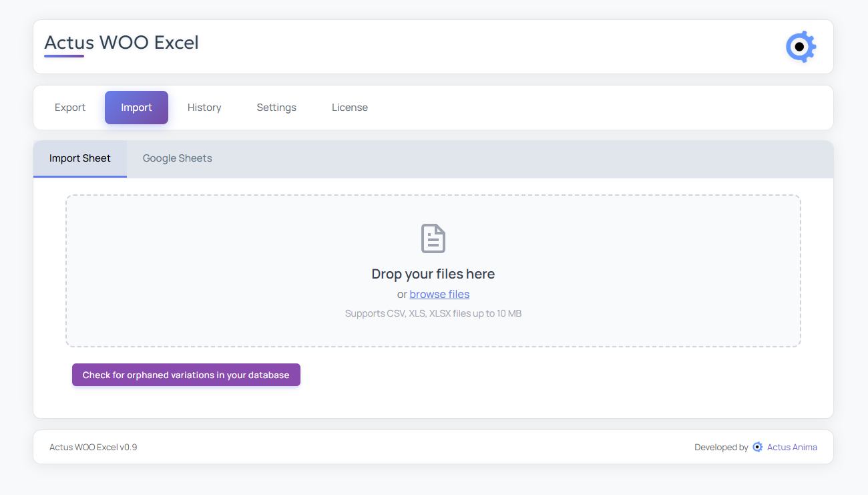Switch to the Google Sheets tab

177,158
